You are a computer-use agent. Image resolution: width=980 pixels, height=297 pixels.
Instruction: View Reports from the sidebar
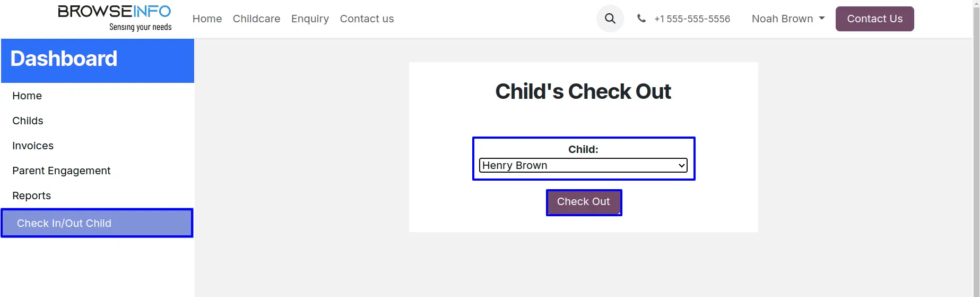pyautogui.click(x=32, y=196)
